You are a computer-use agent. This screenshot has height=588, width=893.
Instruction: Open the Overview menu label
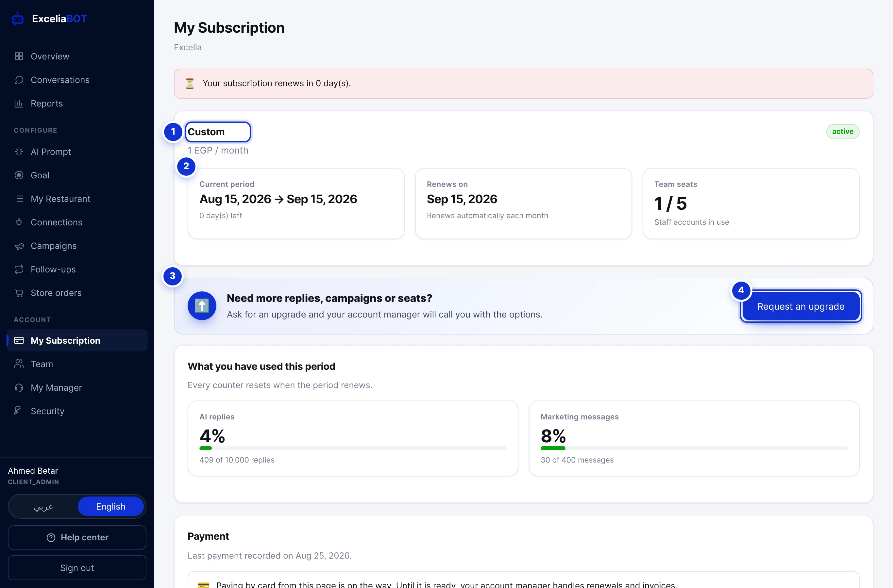click(x=50, y=56)
